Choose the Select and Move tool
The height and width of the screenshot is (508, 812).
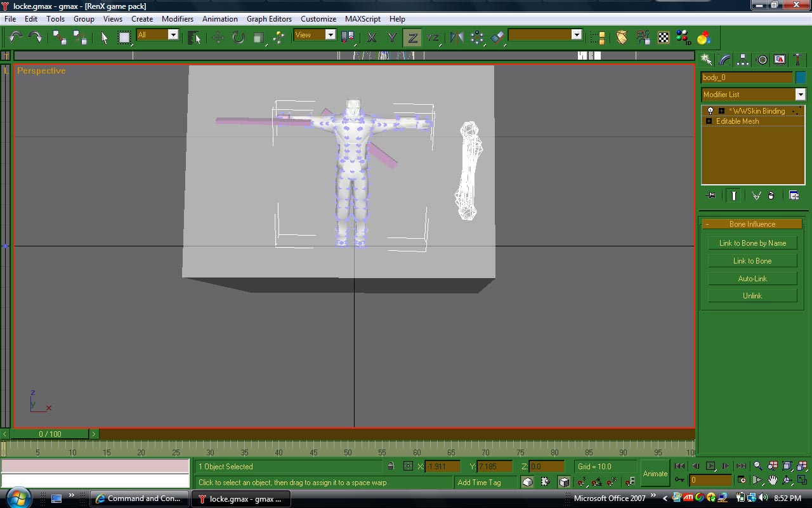point(218,37)
